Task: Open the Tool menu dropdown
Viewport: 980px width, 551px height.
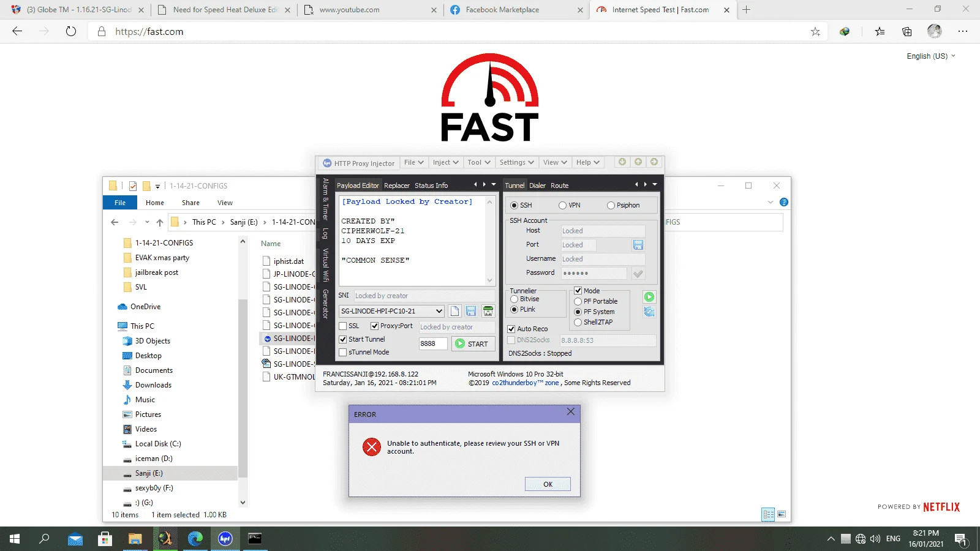Action: pos(479,162)
